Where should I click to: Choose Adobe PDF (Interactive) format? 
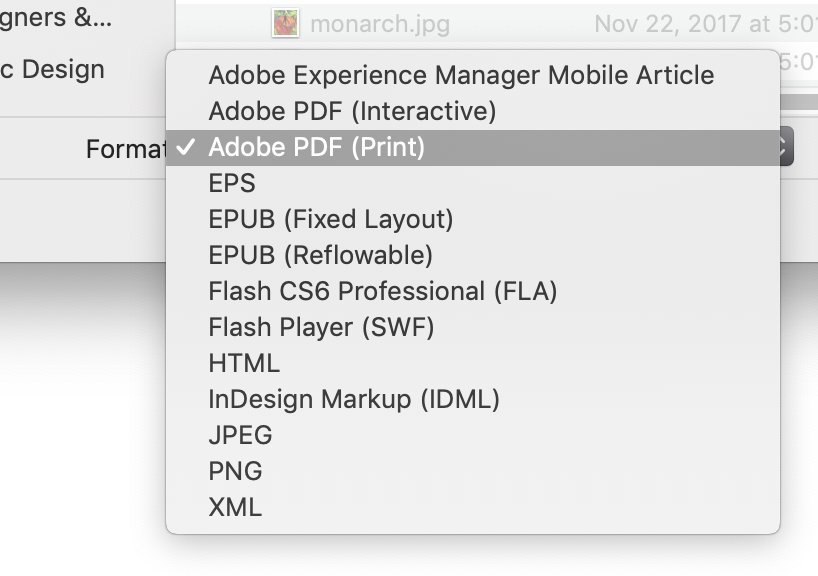[473, 111]
